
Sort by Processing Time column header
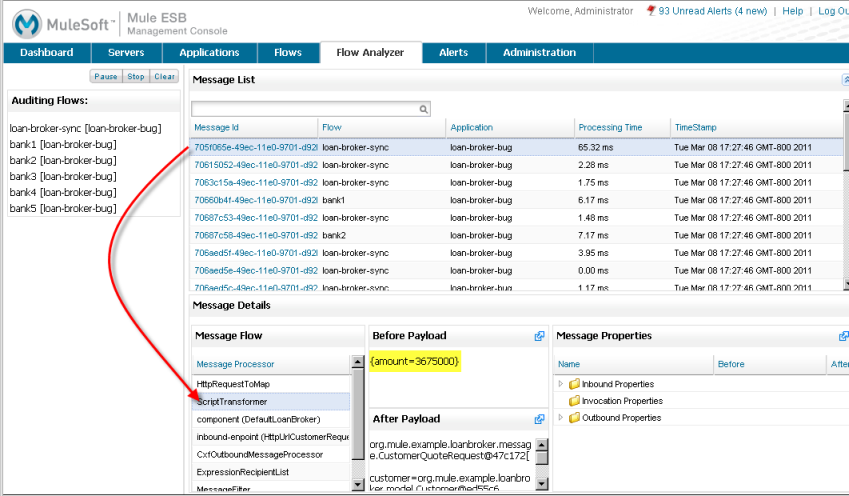pyautogui.click(x=610, y=128)
